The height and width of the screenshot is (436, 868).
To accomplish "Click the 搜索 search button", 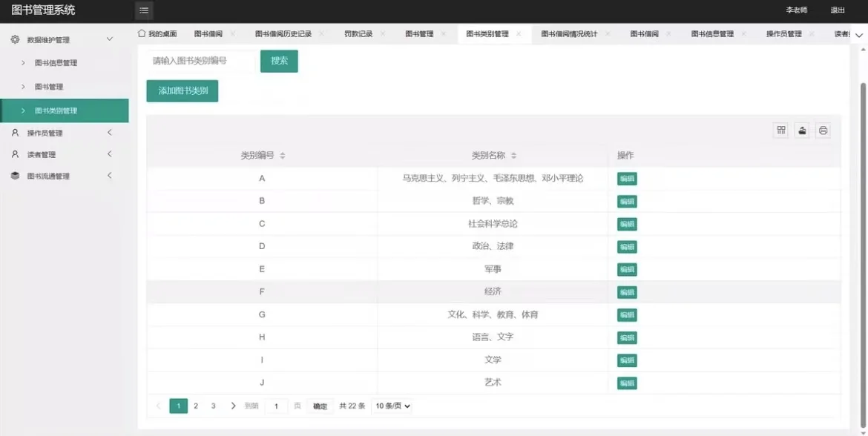I will coord(278,62).
